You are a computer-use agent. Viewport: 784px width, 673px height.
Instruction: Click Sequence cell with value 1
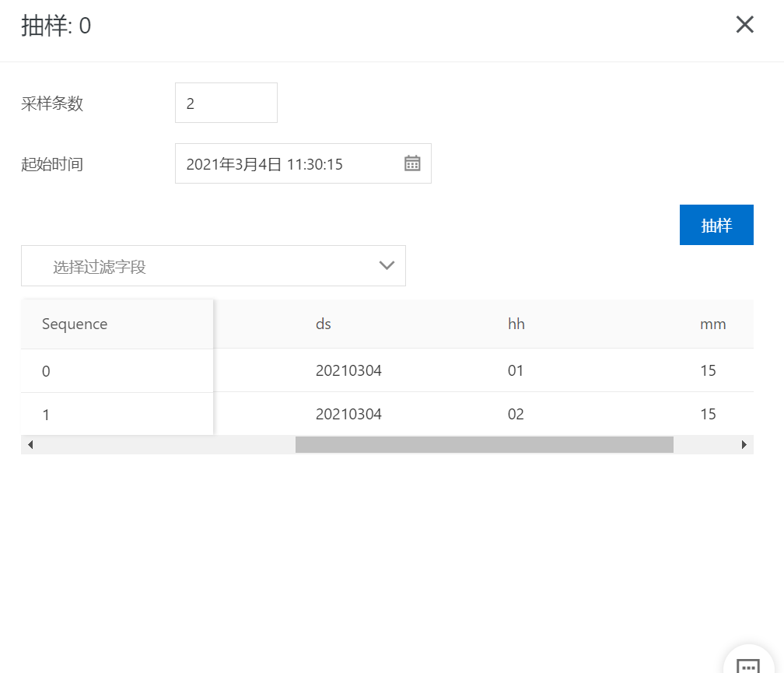tap(117, 415)
